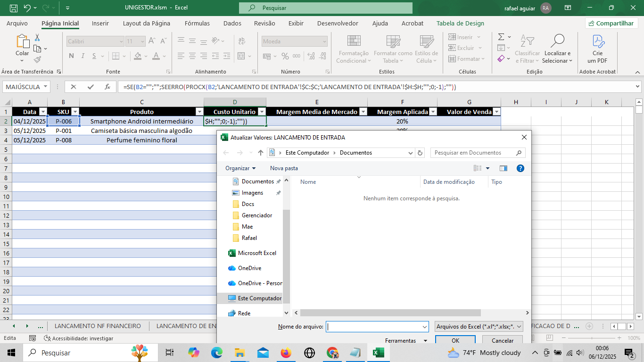This screenshot has width=644, height=362.
Task: Click the Cancel (X) icon in formula bar
Action: (x=73, y=87)
